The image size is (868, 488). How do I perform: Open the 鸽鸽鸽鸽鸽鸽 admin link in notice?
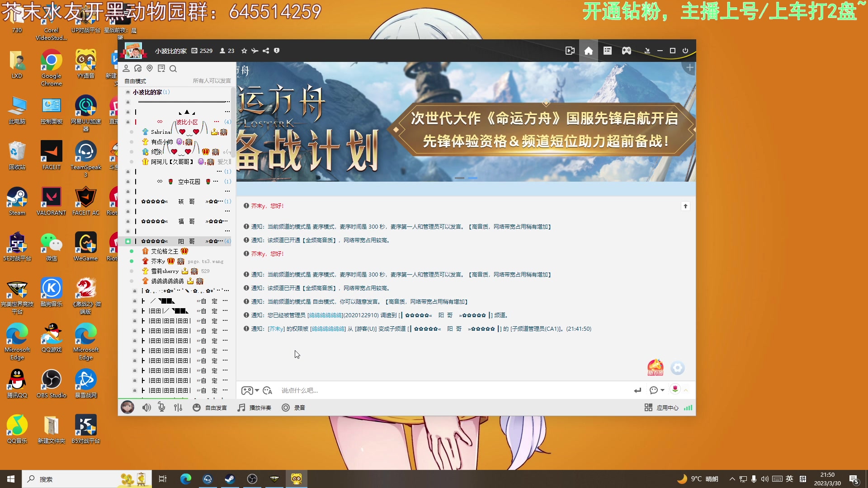[x=325, y=315]
